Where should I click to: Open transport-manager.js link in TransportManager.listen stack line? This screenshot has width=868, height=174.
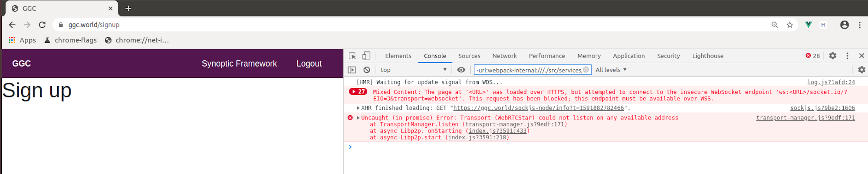[x=515, y=125]
